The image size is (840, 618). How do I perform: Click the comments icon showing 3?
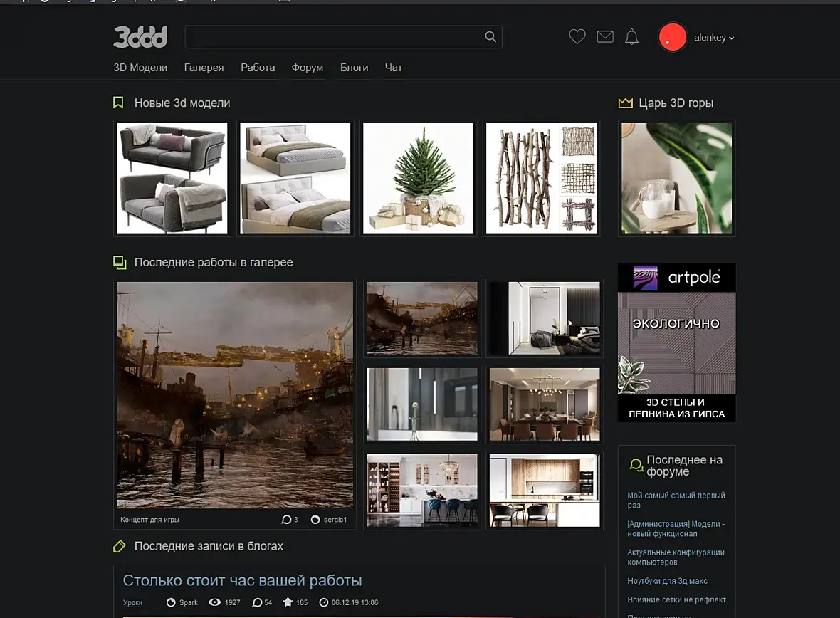click(286, 519)
